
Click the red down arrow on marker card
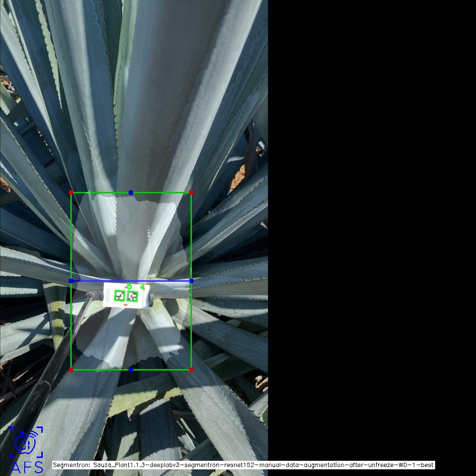coord(126,305)
